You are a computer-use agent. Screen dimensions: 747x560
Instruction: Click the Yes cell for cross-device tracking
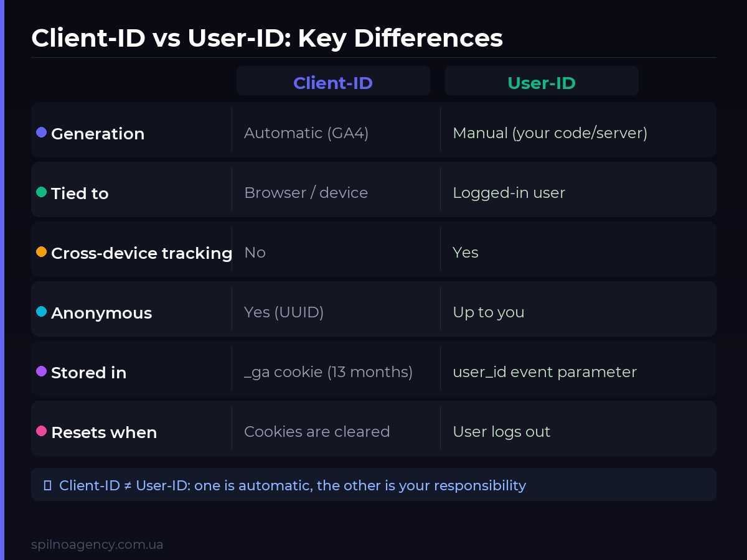click(466, 253)
